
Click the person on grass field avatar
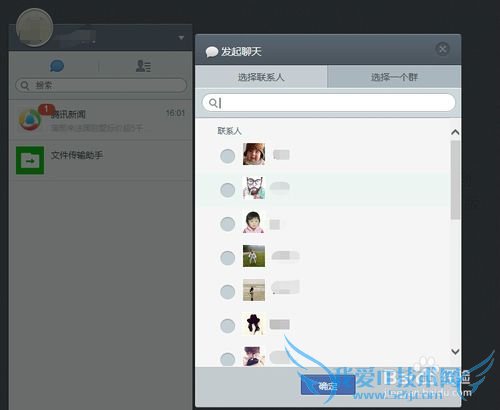coord(254,256)
